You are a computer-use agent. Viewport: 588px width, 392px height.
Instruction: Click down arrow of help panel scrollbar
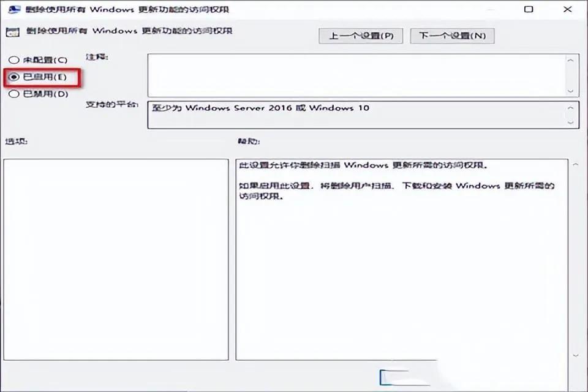click(x=575, y=355)
